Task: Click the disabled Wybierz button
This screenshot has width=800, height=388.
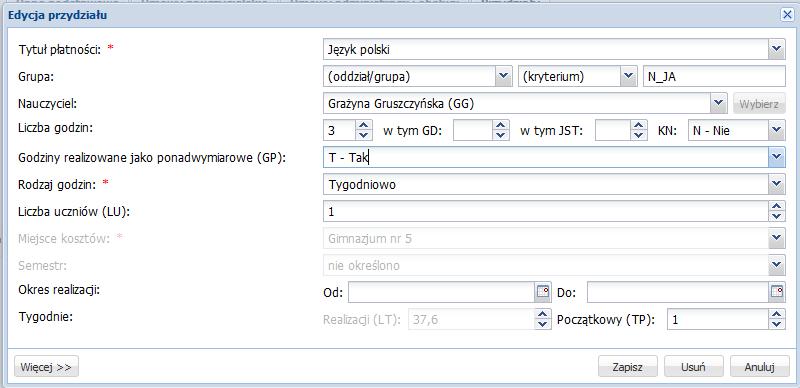Action: tap(759, 104)
